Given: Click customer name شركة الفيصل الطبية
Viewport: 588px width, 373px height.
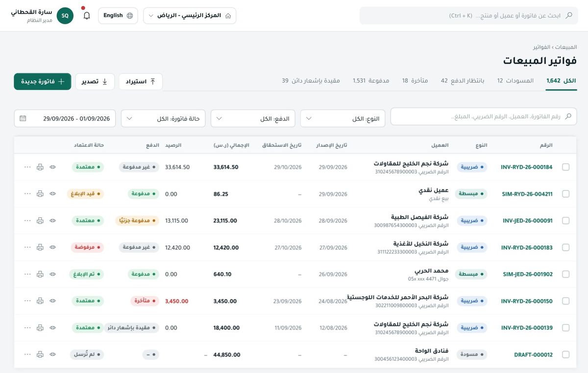Looking at the screenshot, I should point(419,217).
